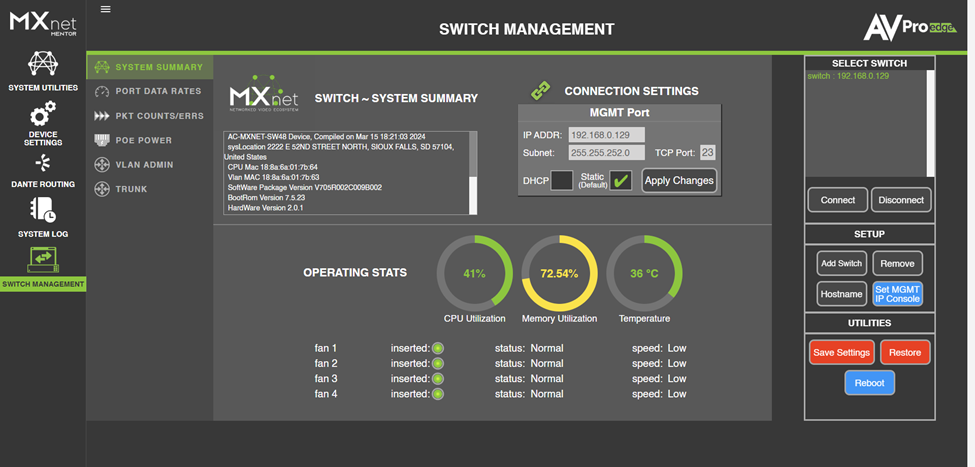Click Pkt Counts/Errs arrows icon
Viewport: 975px width, 467px height.
[x=101, y=116]
